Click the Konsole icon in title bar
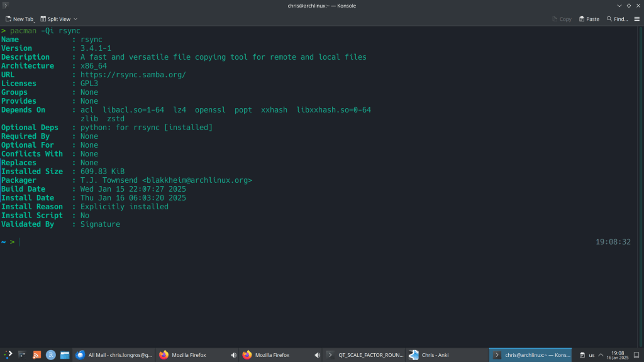 coord(6,6)
